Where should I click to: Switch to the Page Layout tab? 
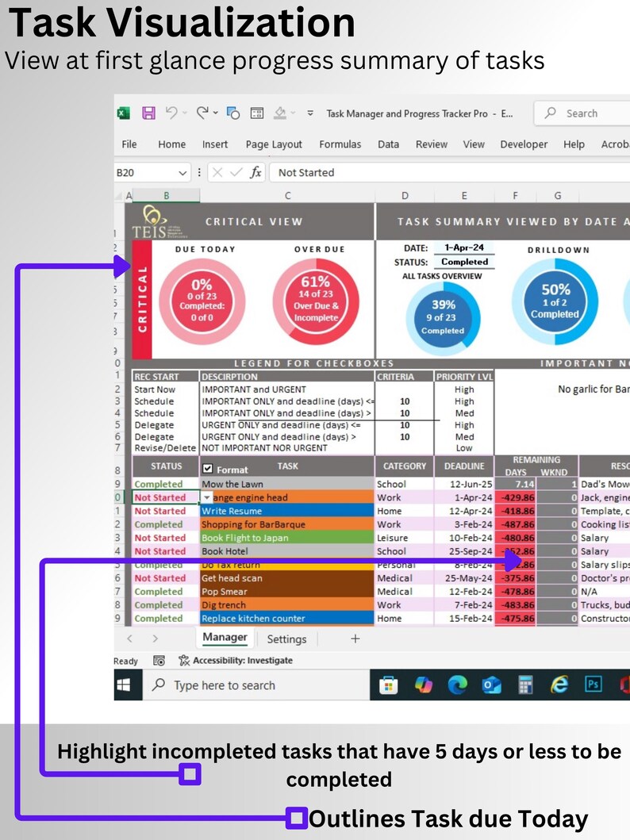point(274,144)
